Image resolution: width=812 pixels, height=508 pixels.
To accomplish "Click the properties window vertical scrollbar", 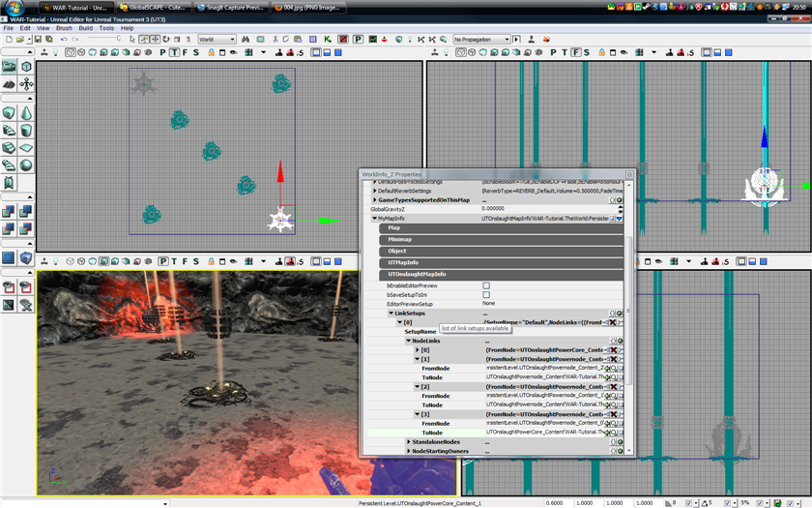I will pyautogui.click(x=629, y=311).
